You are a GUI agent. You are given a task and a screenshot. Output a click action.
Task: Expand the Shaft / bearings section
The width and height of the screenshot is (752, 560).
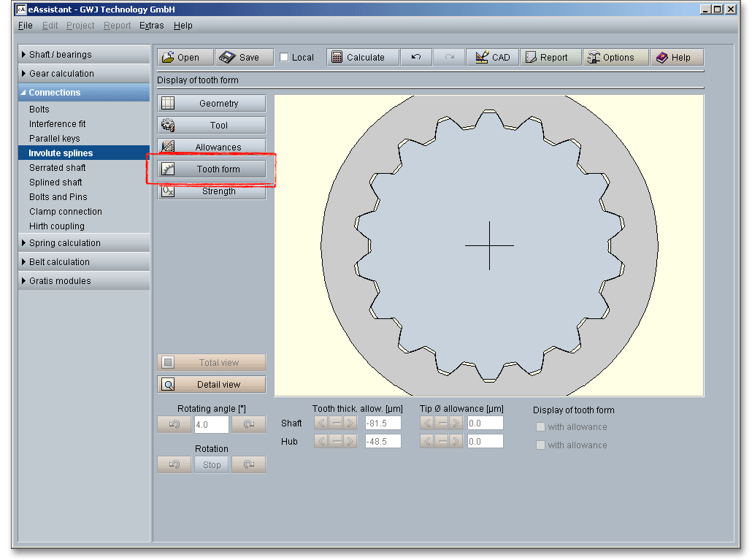pos(61,55)
